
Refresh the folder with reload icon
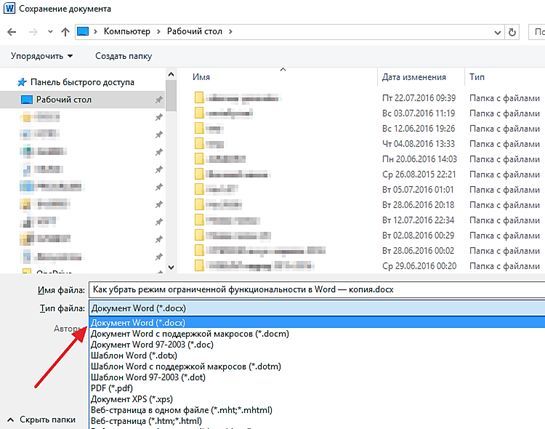(512, 32)
